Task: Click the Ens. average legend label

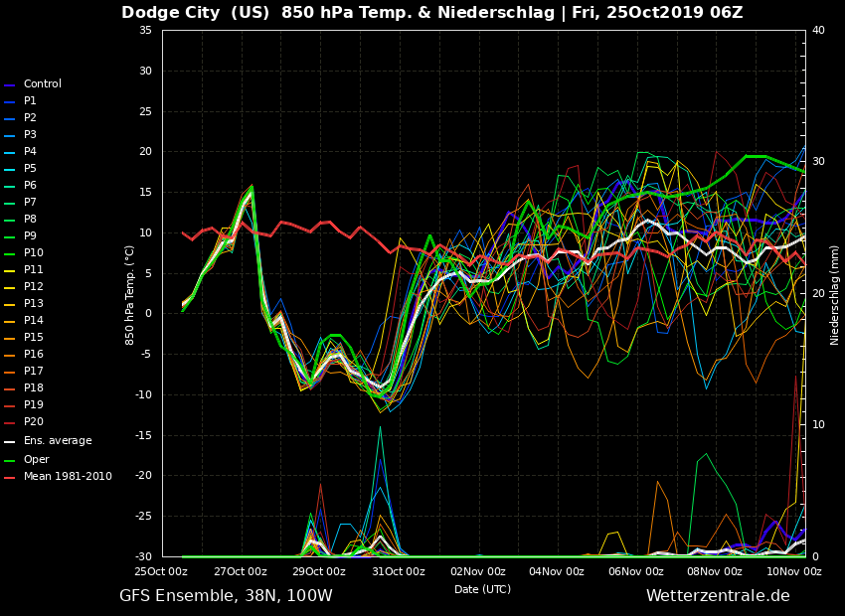Action: click(58, 440)
